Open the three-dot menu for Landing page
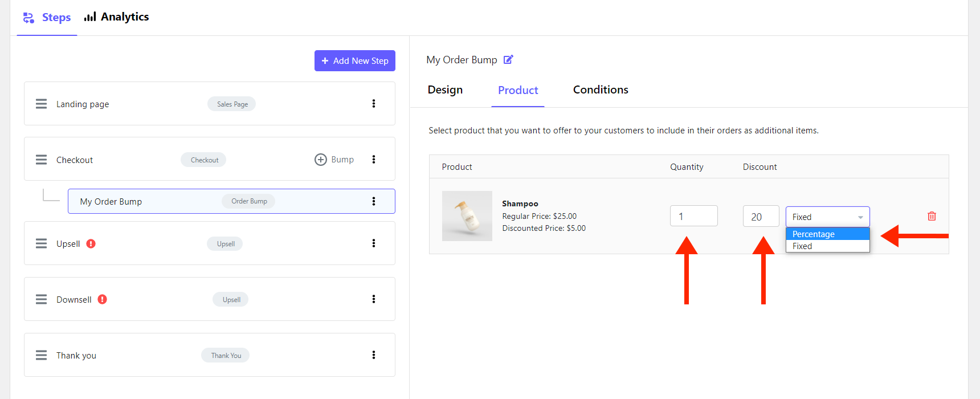The width and height of the screenshot is (980, 399). [374, 104]
